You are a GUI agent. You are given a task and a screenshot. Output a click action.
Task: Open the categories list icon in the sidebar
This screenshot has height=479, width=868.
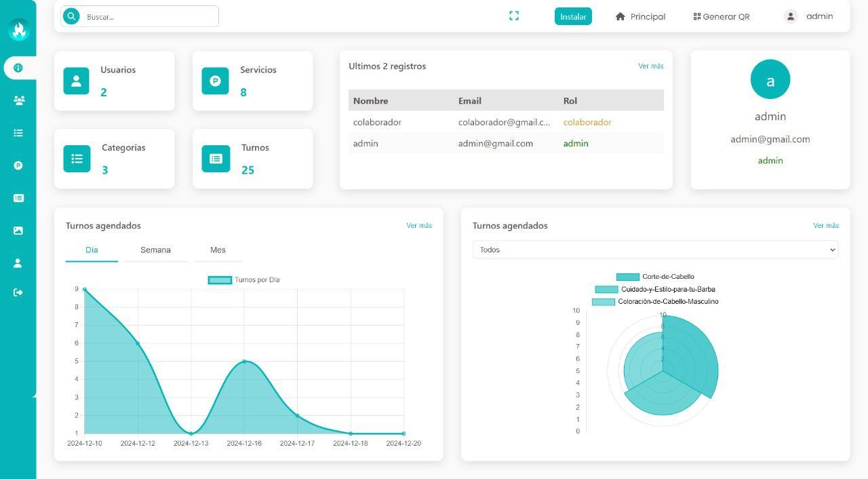(18, 133)
